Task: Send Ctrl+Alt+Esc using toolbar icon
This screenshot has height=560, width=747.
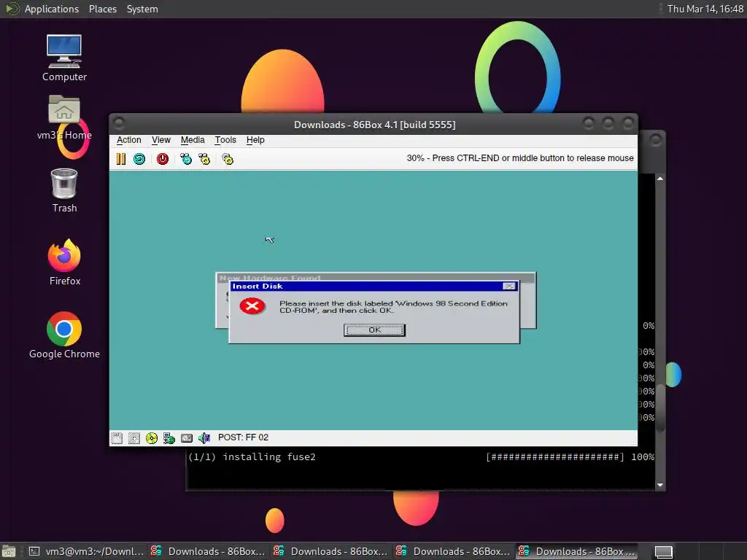Action: (204, 159)
